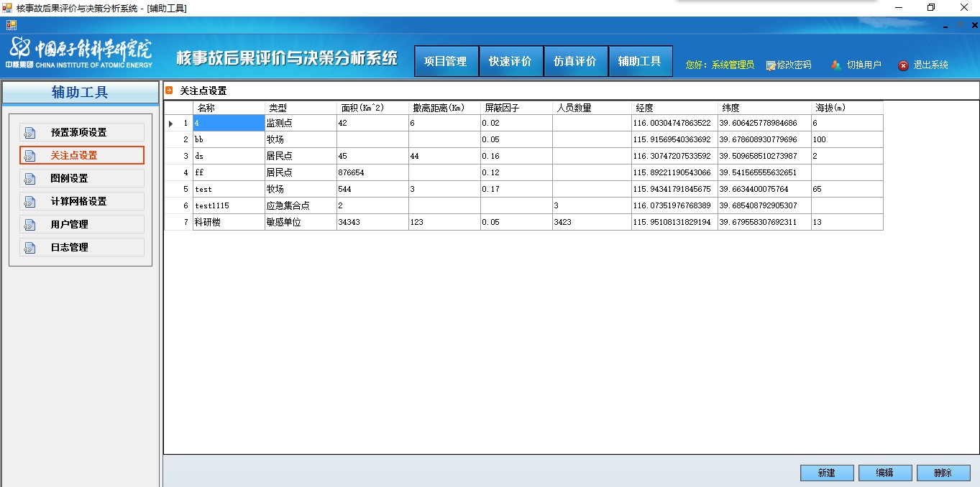Click the icon beside 用户管理
Screen dimensions: 980x487
[x=29, y=225]
